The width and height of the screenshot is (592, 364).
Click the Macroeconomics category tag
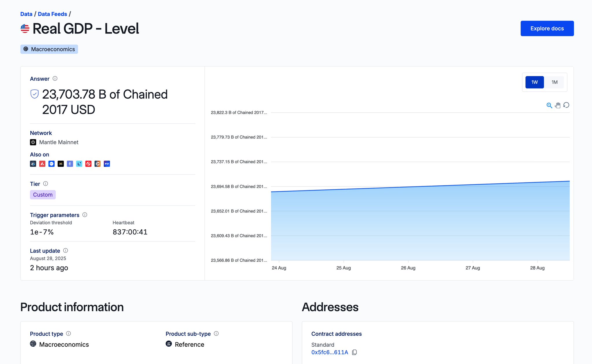49,49
